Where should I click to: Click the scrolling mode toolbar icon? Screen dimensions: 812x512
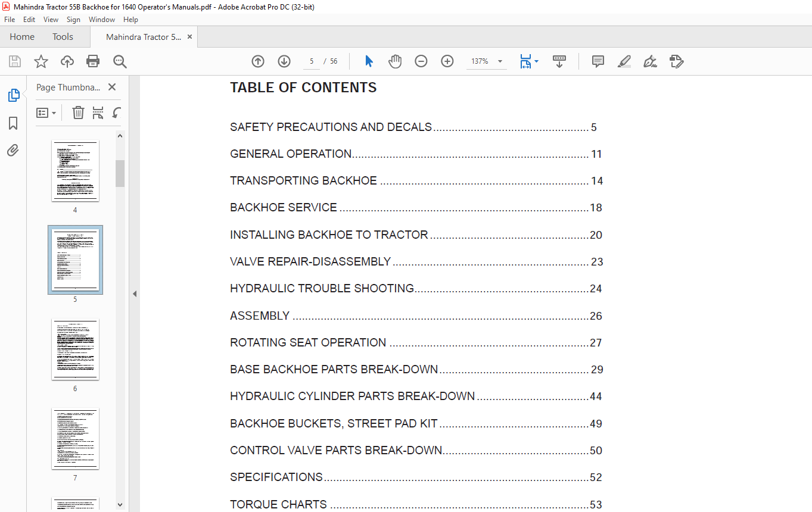point(559,61)
